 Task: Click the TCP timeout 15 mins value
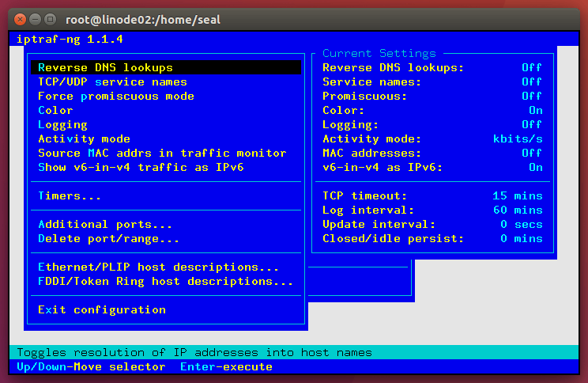pos(517,196)
